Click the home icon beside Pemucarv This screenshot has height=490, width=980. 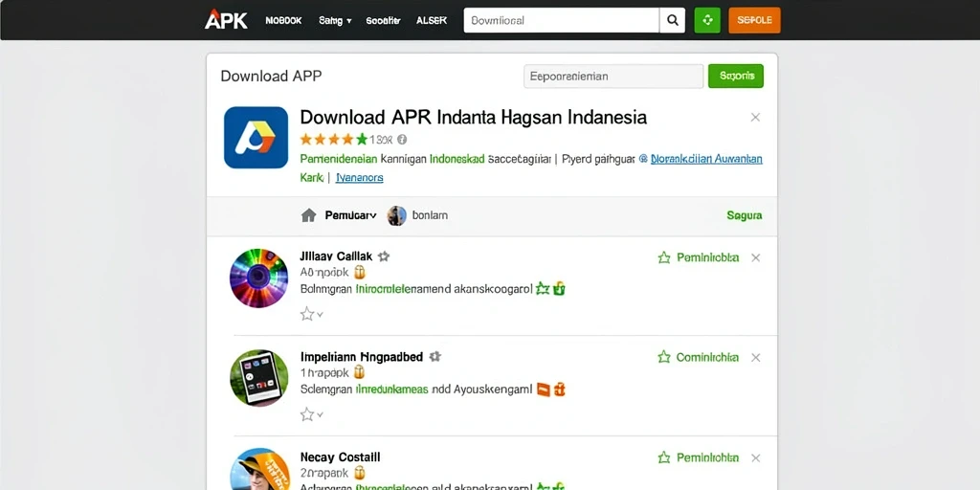(308, 215)
